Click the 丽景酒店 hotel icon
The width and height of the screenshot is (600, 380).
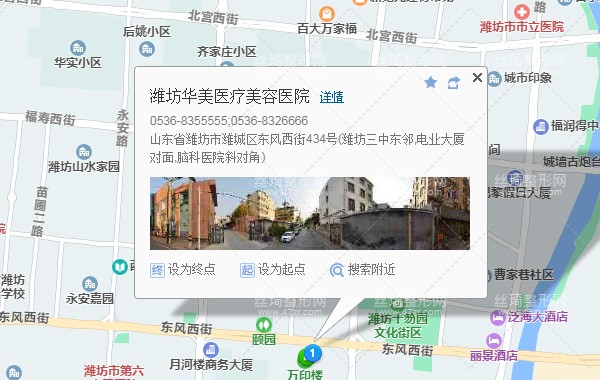click(x=494, y=341)
